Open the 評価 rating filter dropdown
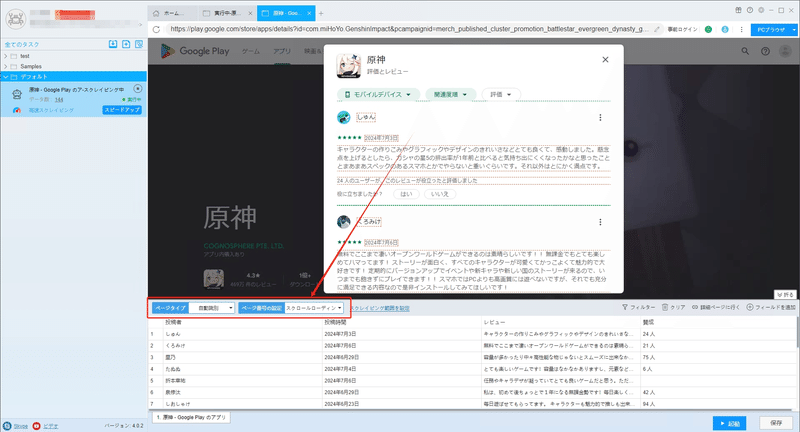 (501, 94)
